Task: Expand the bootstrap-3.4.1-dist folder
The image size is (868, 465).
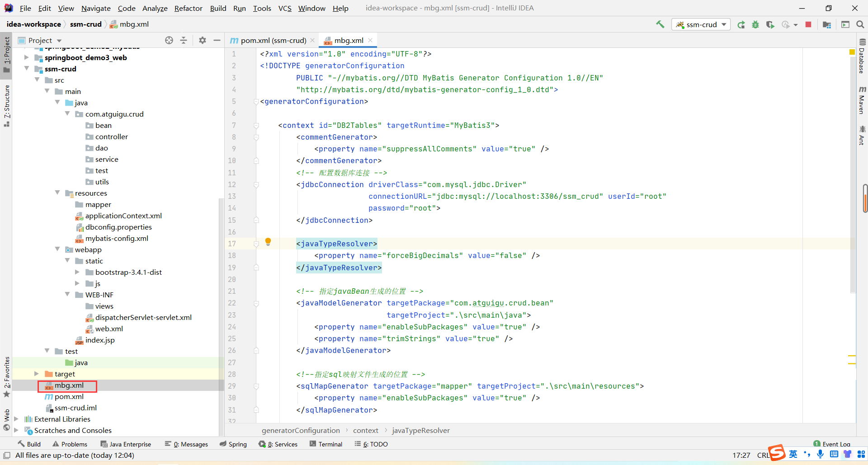Action: pos(77,272)
